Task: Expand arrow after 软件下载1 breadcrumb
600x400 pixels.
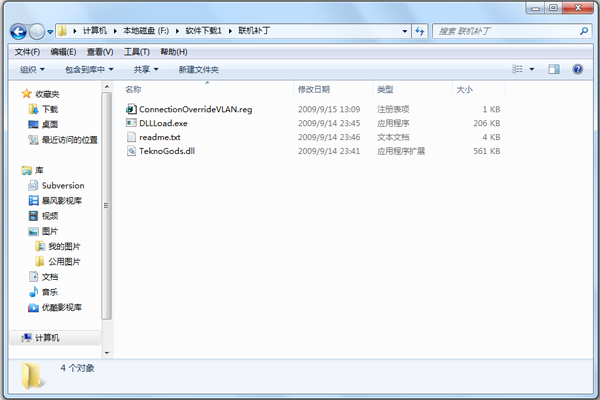Action: (x=230, y=31)
